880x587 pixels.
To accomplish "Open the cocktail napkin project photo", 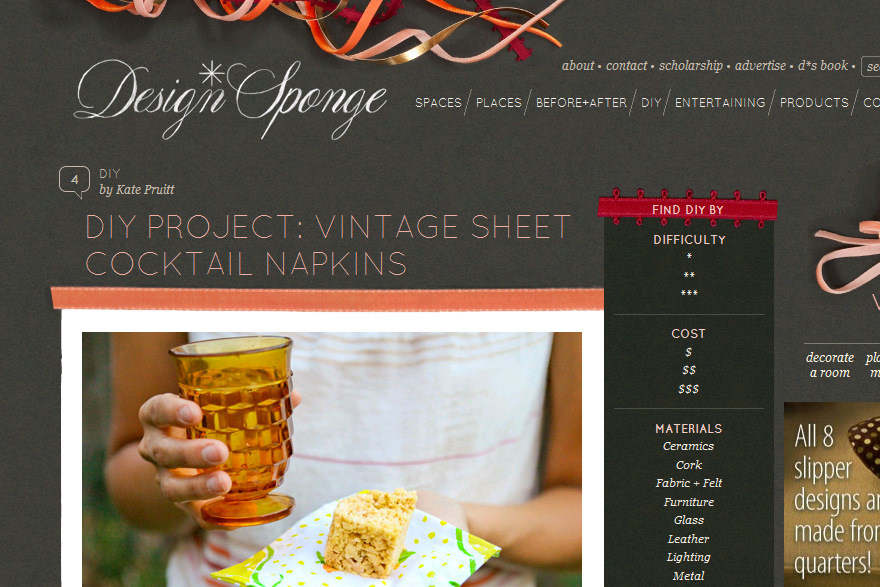I will click(332, 460).
